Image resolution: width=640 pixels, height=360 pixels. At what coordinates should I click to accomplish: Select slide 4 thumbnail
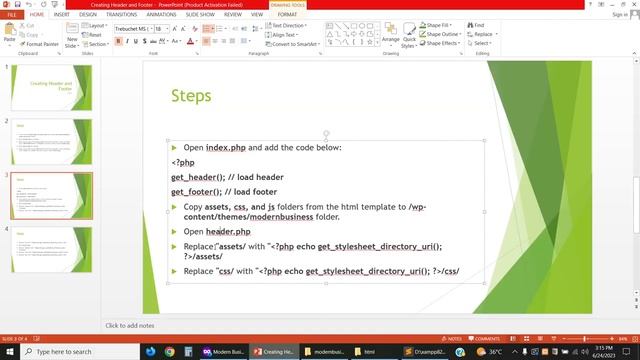51,249
